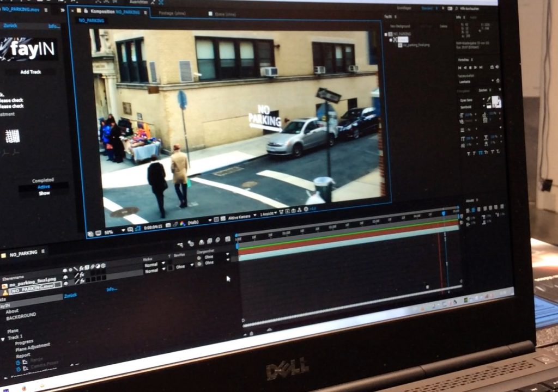Open track matte Ohne dropdown in BewMas column
The height and width of the screenshot is (392, 558).
184,266
